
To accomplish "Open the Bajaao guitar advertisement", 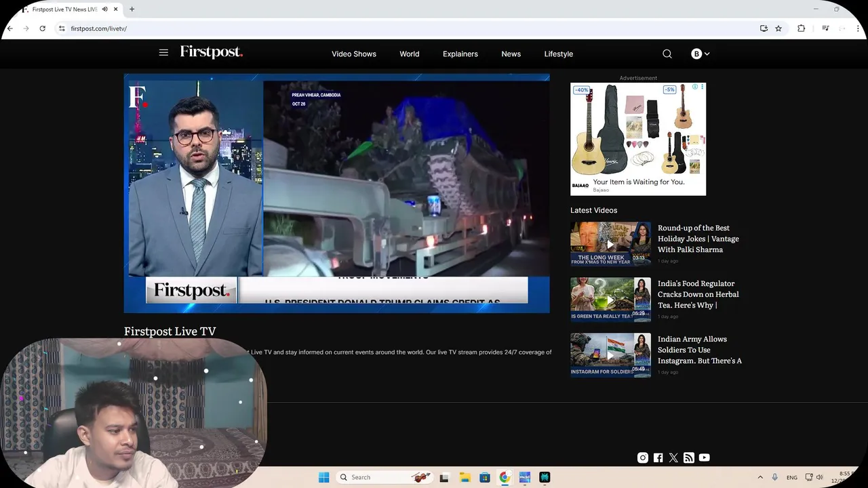I will click(x=638, y=139).
